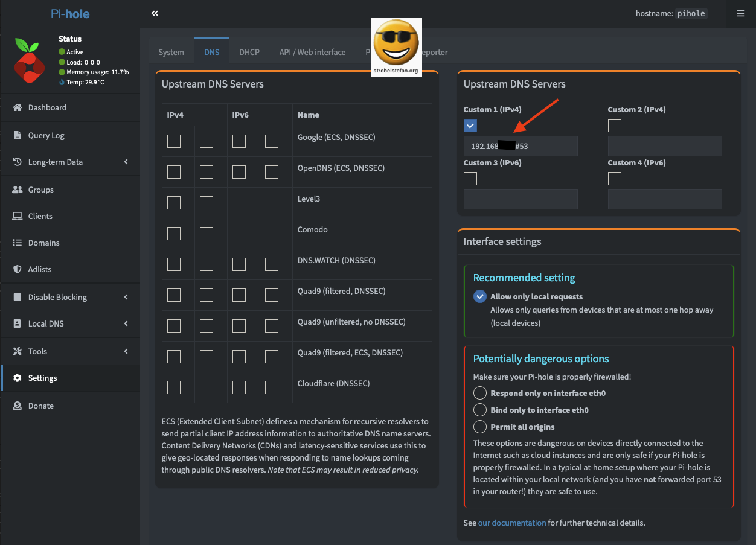This screenshot has width=756, height=545.
Task: Click the Adlists shield icon
Action: pos(17,269)
